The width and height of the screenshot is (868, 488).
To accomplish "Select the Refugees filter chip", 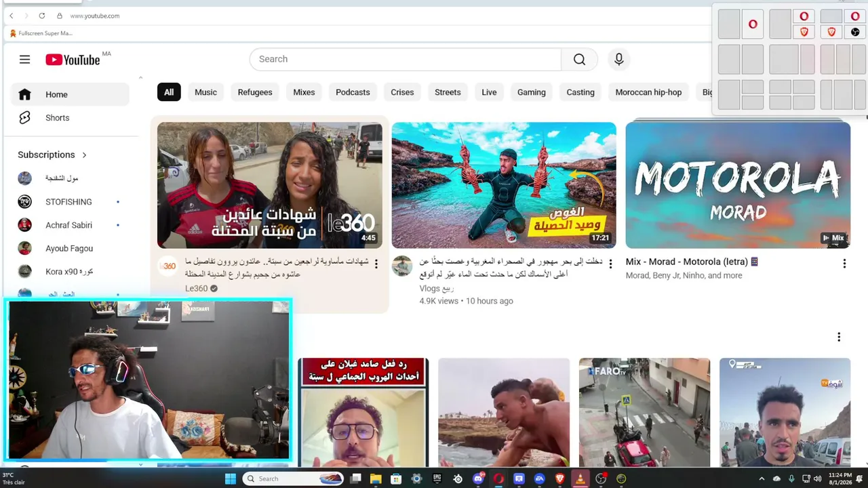I will point(255,92).
